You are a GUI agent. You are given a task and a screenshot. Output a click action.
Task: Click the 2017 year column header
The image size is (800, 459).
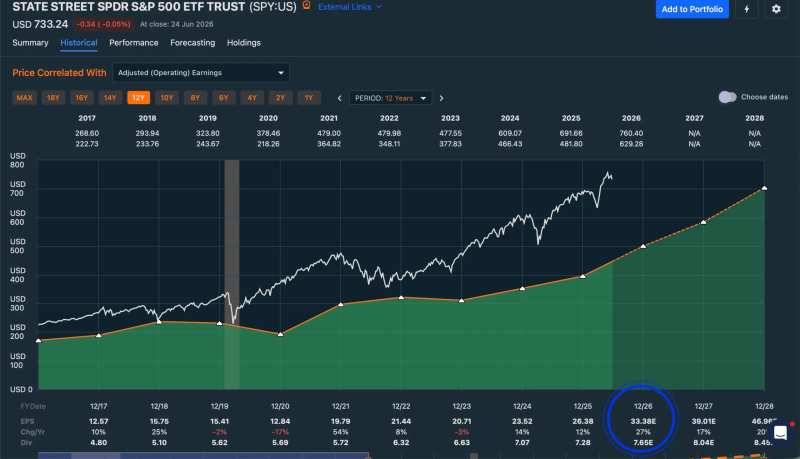(87, 118)
